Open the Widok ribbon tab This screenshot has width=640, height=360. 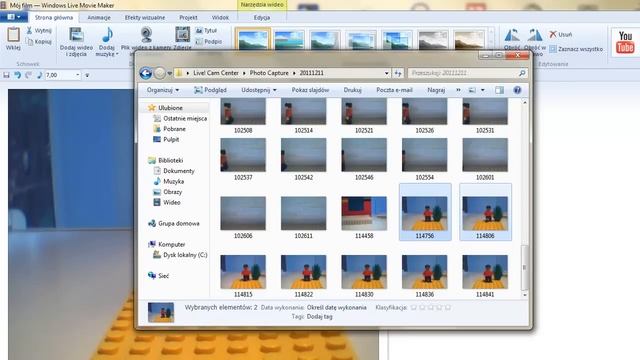click(220, 18)
